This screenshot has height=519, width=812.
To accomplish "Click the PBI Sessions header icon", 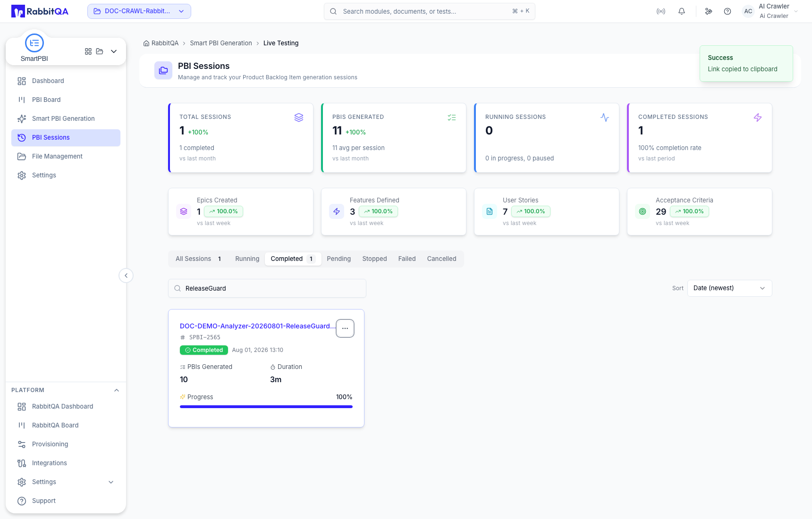I will click(x=163, y=70).
